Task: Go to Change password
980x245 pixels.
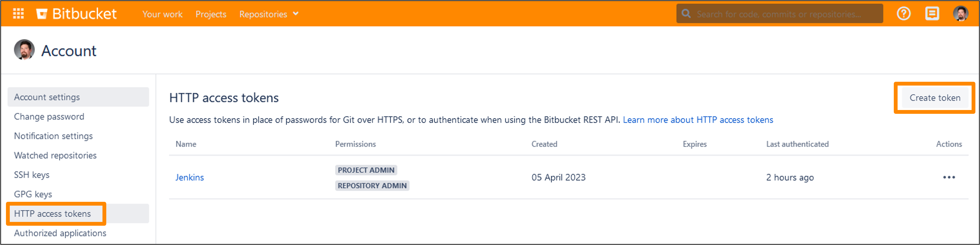Action: pos(49,117)
